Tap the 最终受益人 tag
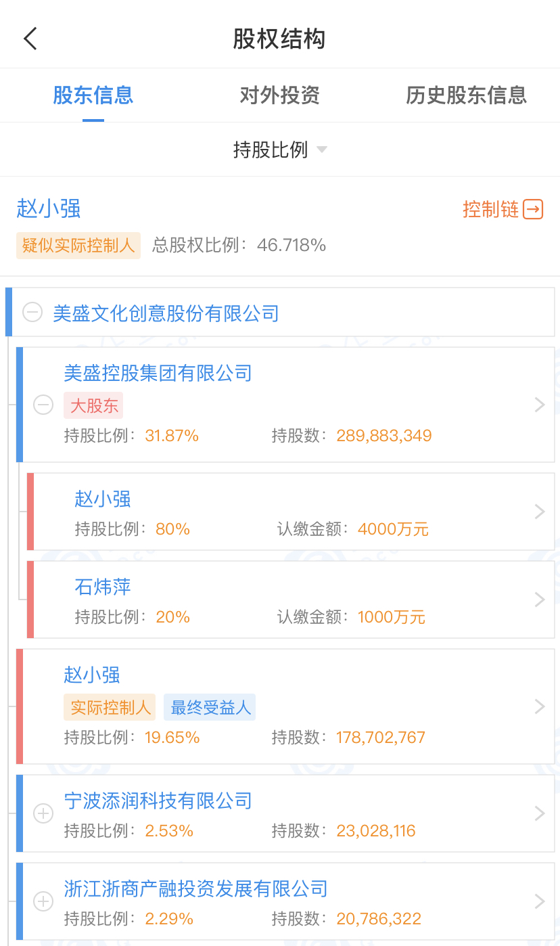This screenshot has width=560, height=946. click(x=210, y=708)
